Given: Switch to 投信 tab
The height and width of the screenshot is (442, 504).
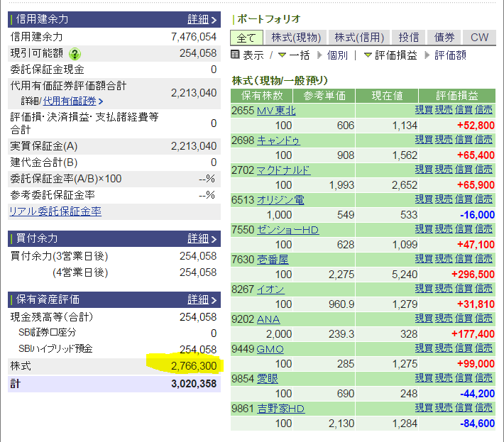Looking at the screenshot, I should [x=409, y=38].
